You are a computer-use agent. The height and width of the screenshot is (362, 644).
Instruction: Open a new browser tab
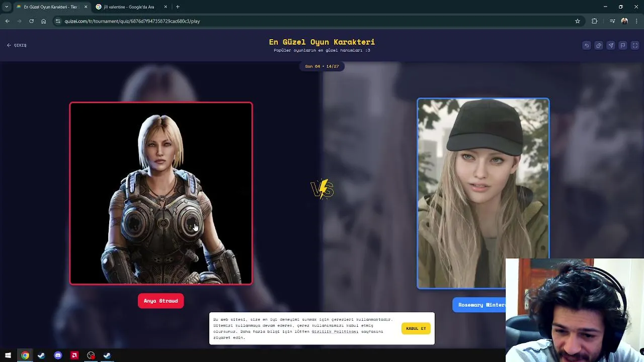click(178, 7)
